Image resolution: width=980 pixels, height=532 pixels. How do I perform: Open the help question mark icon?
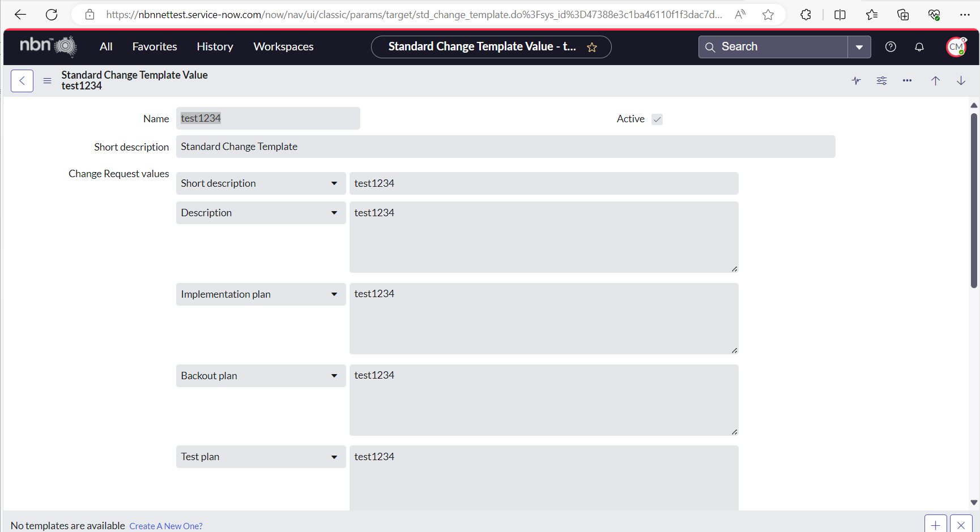(x=890, y=46)
